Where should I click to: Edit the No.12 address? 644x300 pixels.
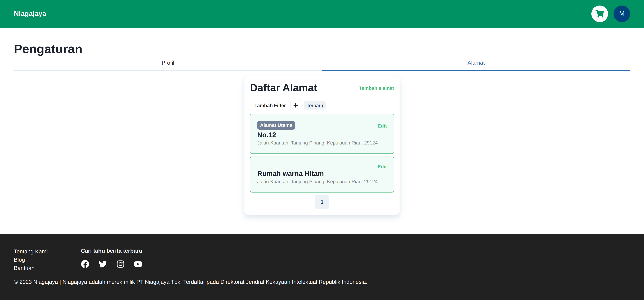382,126
